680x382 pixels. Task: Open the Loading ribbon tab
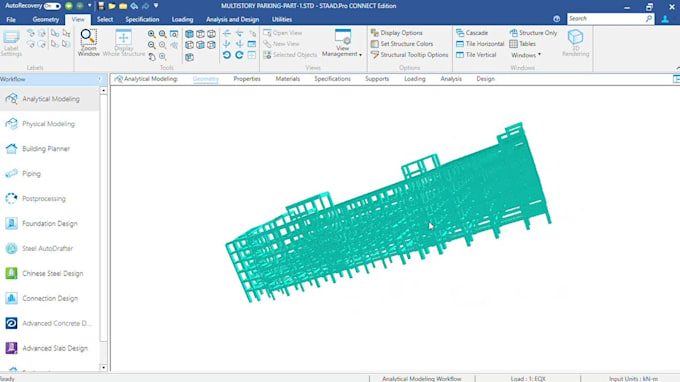[x=182, y=20]
